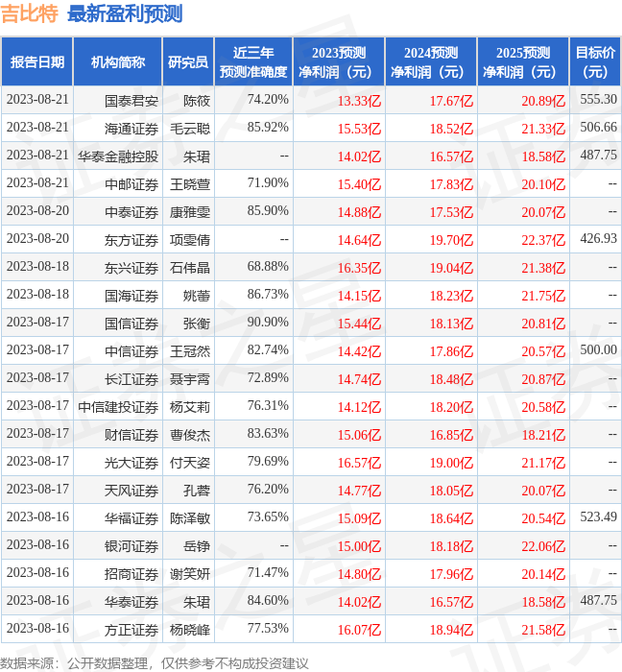Click the 近三年预测准确度 column header

253,62
